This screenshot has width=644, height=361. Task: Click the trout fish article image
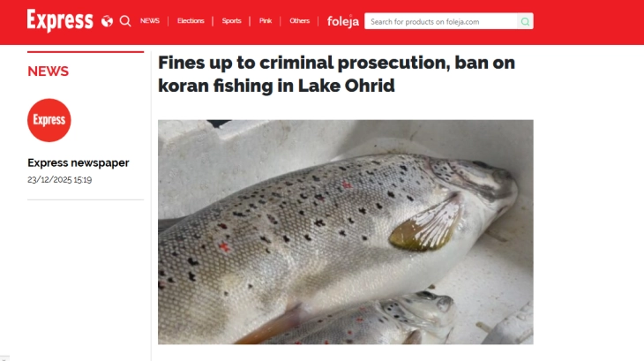coord(346,232)
